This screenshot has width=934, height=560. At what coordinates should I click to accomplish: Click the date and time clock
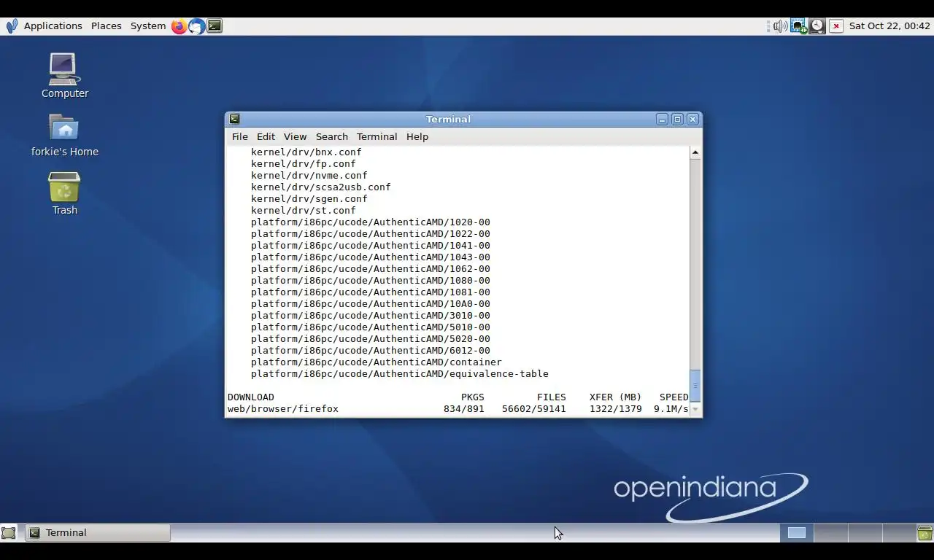click(x=889, y=26)
